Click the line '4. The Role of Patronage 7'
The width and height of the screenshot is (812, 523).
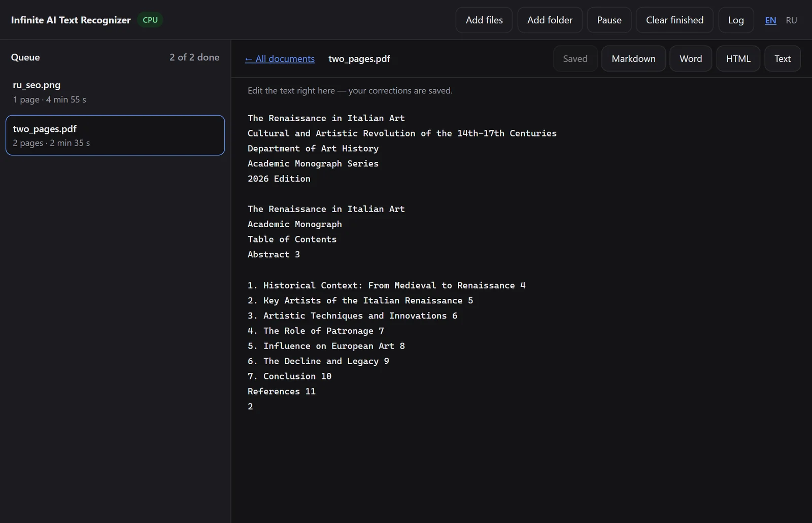point(316,331)
